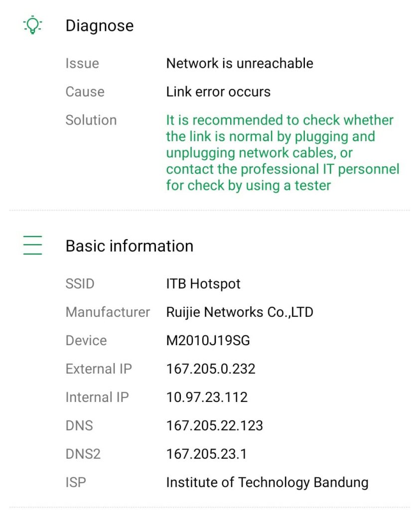Tap external IP 167.205.0.232
Image resolution: width=420 pixels, height=510 pixels.
[x=211, y=369]
